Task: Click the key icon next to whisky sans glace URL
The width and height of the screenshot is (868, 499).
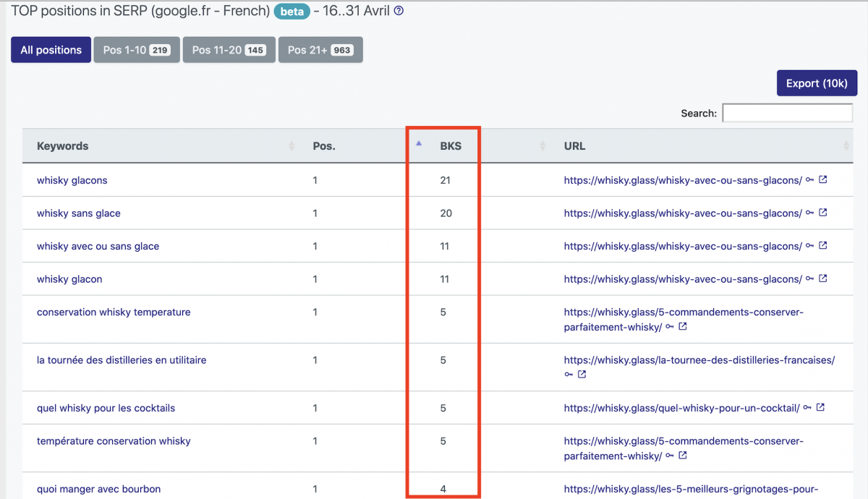Action: [x=809, y=213]
